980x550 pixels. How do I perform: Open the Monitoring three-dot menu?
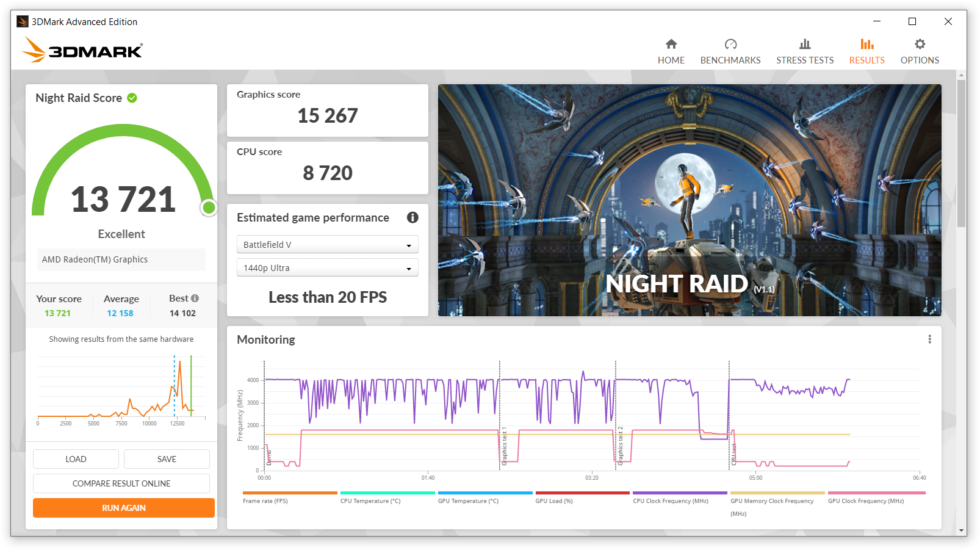tap(929, 339)
